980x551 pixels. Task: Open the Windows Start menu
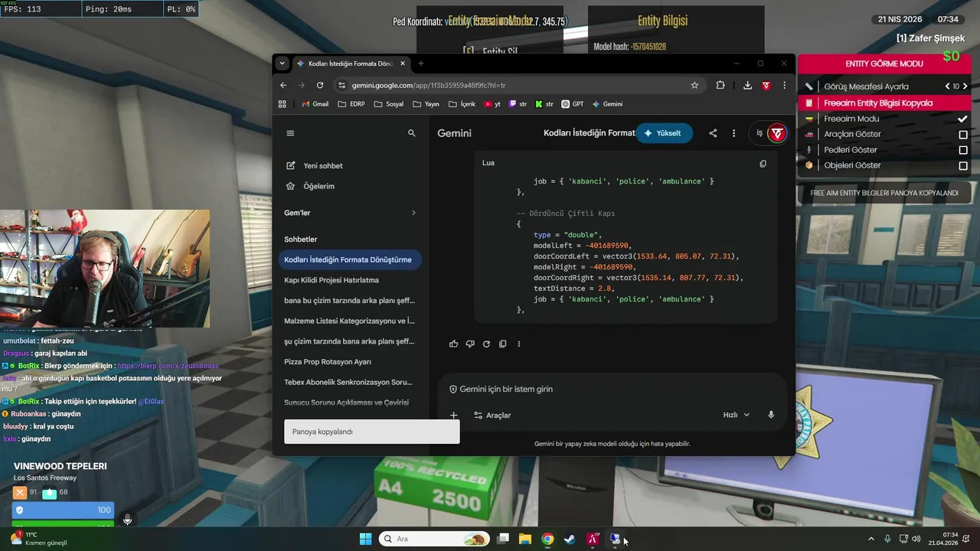coord(365,539)
